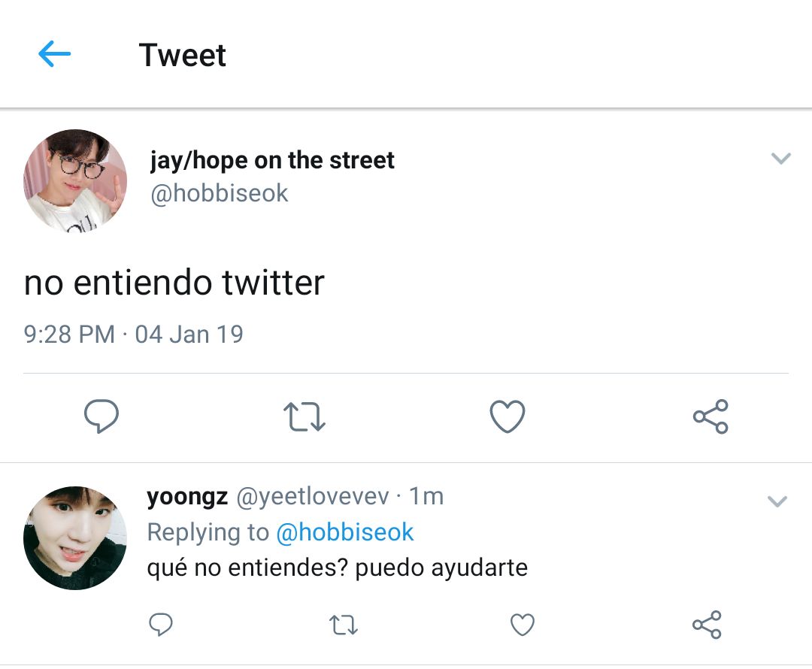
Task: Retweet the 'no entiendo twitter' tweet
Action: point(304,417)
